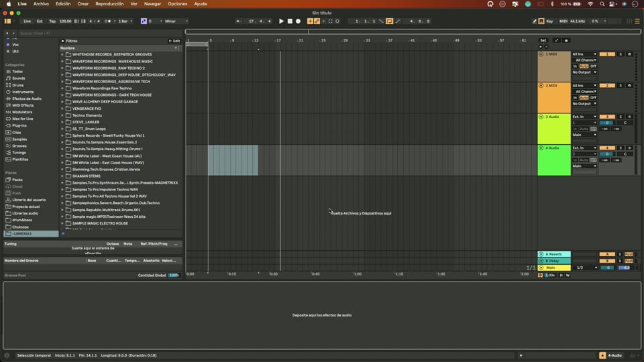Open the Ayuda menu
This screenshot has height=362, width=644.
201,4
